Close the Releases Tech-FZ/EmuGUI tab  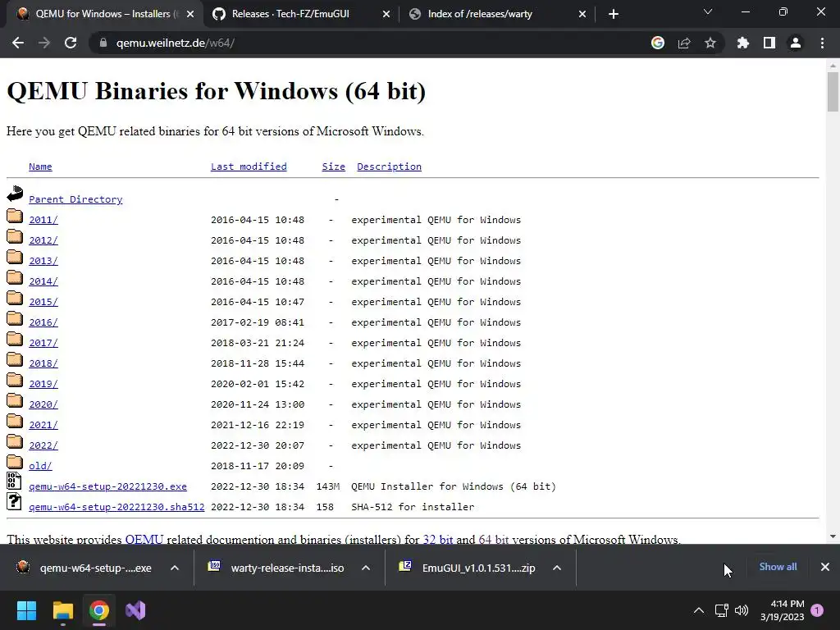(386, 15)
